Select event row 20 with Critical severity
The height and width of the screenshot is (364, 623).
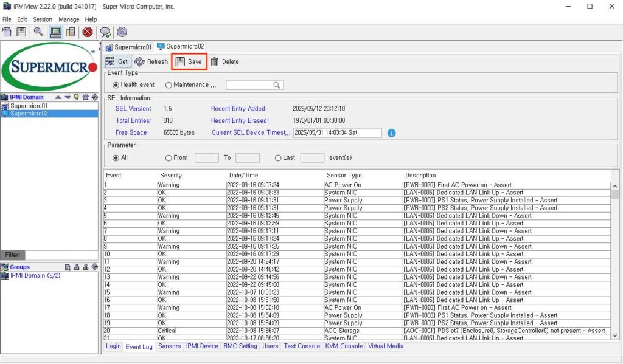(x=357, y=331)
